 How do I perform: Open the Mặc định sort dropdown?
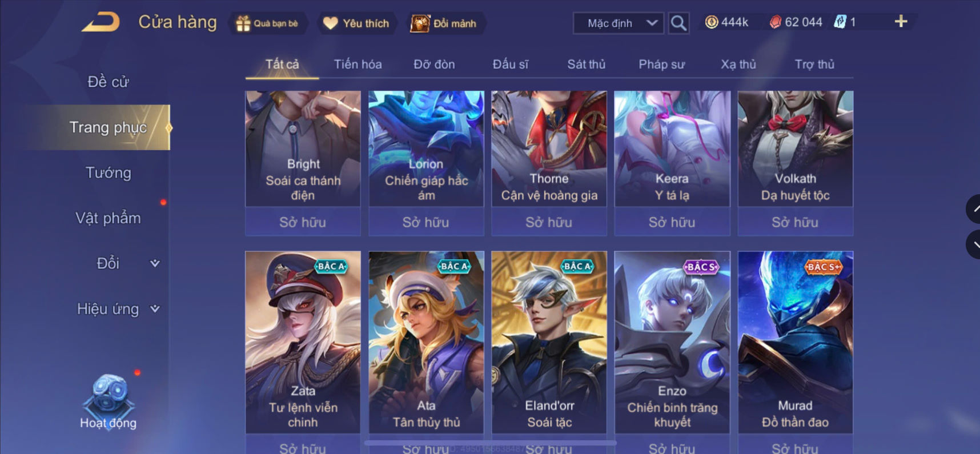618,23
